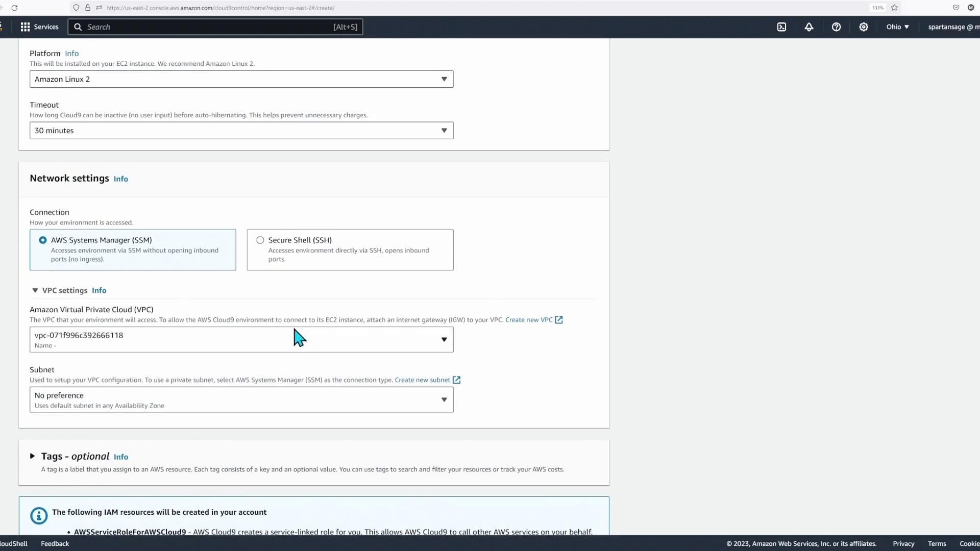This screenshot has width=980, height=551.
Task: Click the Create new subnet link
Action: coord(422,380)
